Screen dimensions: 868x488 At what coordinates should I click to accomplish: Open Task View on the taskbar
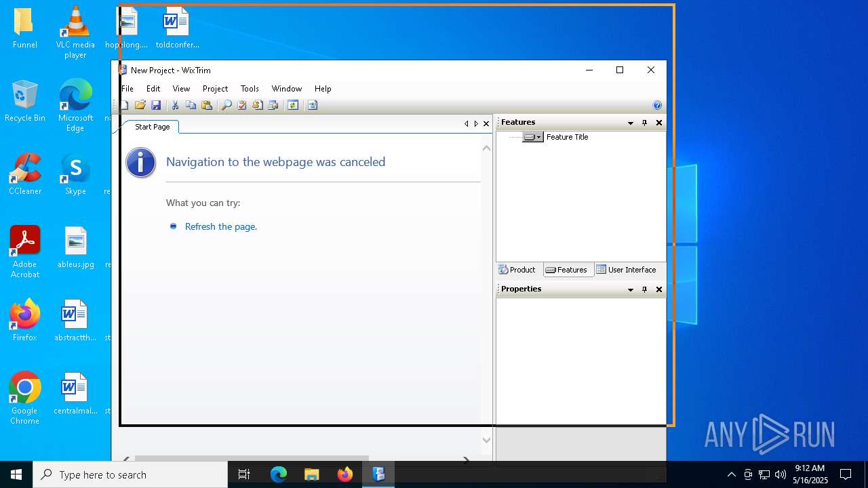pos(244,474)
